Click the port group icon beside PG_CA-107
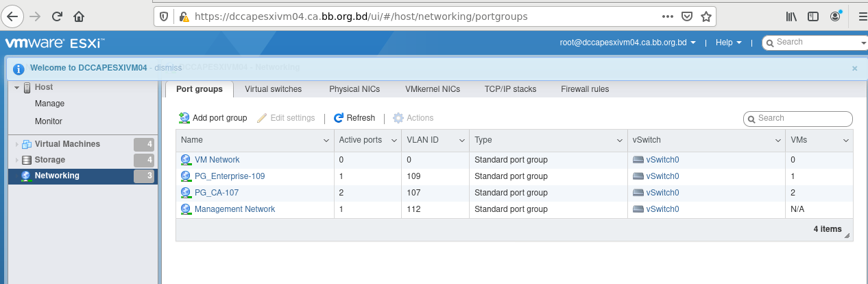Viewport: 868px width, 284px height. point(186,193)
